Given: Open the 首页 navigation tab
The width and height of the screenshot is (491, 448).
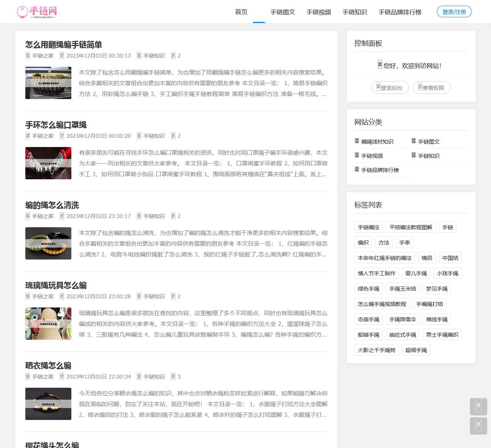Looking at the screenshot, I should click(x=241, y=12).
